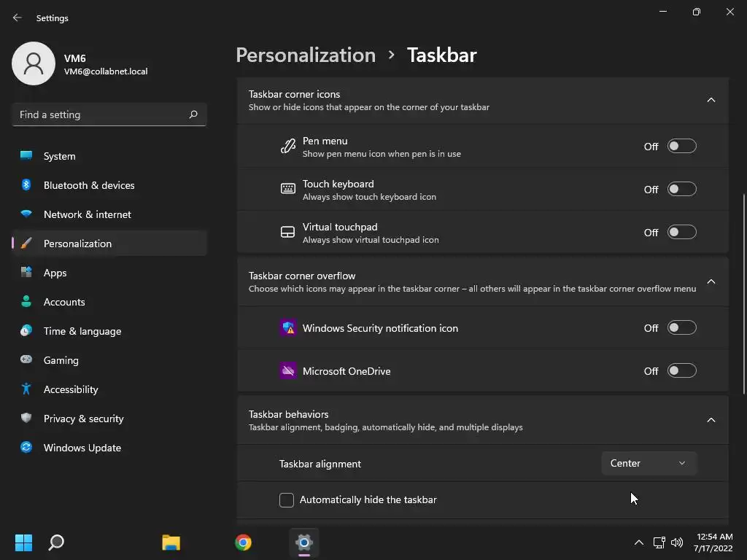The height and width of the screenshot is (560, 747).
Task: Collapse the Taskbar corner icons section
Action: coord(711,100)
